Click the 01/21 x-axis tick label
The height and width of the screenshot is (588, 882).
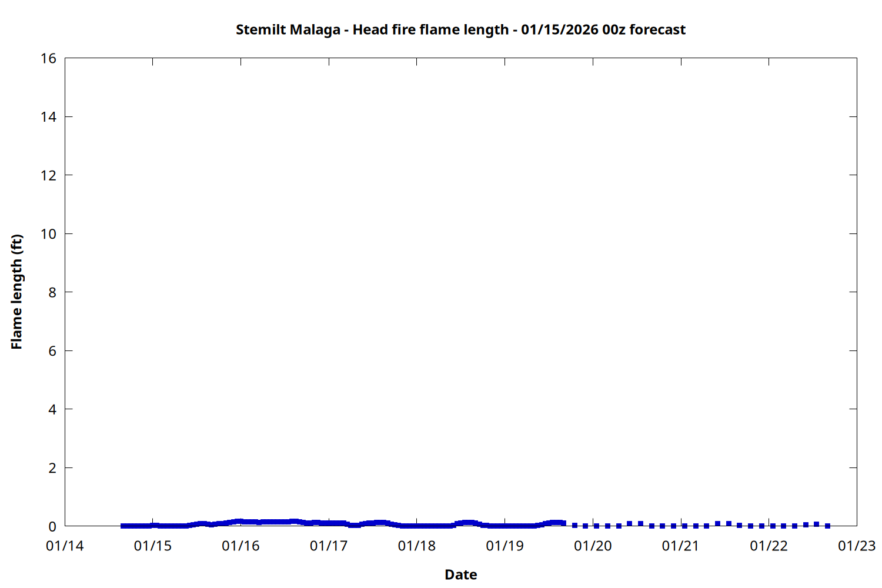[681, 546]
